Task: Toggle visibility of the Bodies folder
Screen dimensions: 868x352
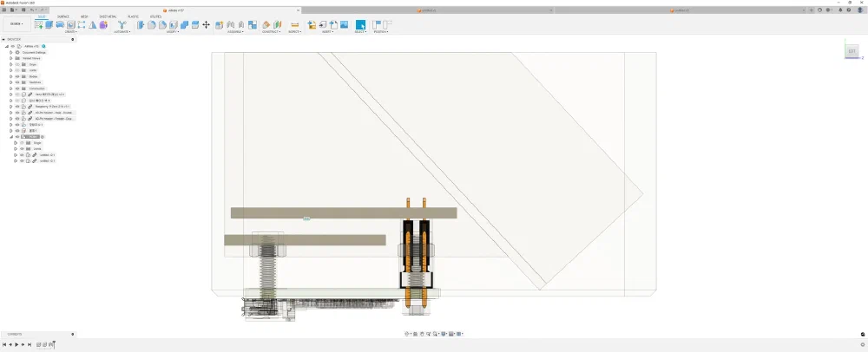Action: (x=17, y=76)
